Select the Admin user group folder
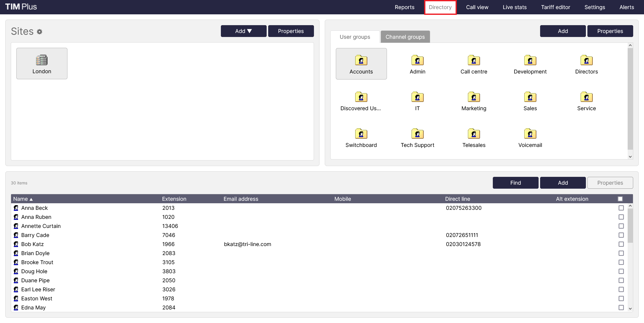This screenshot has width=644, height=323. pyautogui.click(x=417, y=64)
